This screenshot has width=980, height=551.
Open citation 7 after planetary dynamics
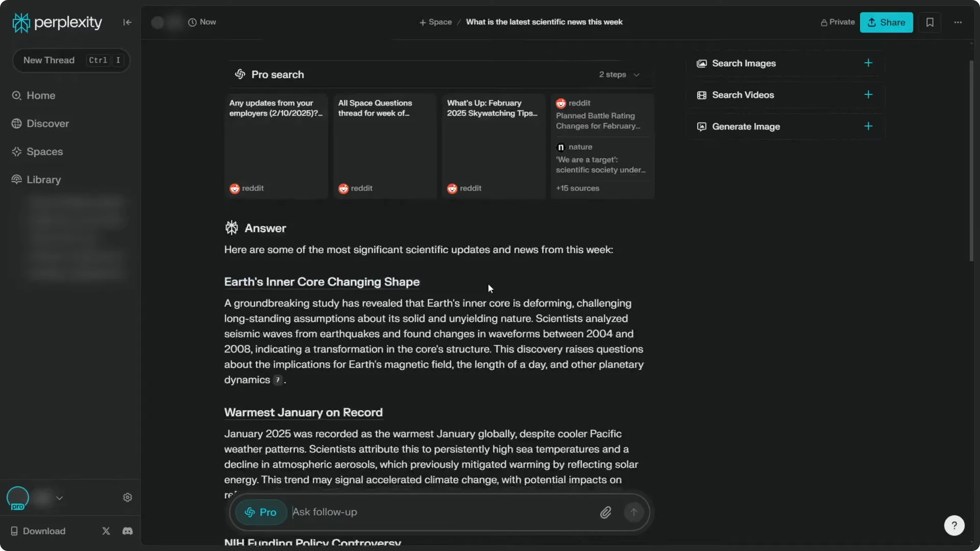point(277,381)
